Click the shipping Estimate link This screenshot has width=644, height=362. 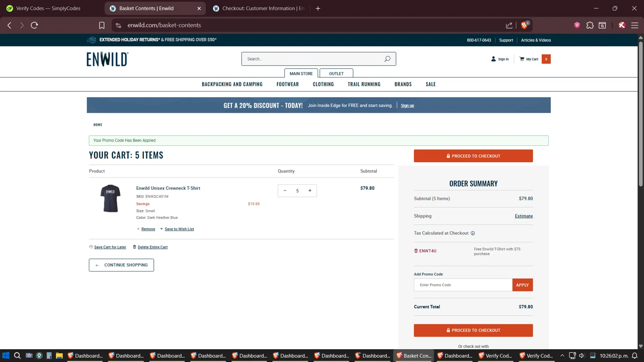pyautogui.click(x=524, y=216)
